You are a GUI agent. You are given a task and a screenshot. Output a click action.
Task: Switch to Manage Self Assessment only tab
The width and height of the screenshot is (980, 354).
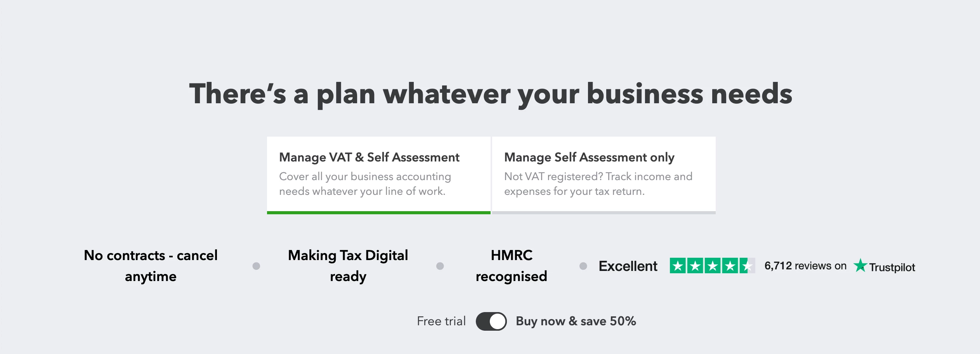pos(604,175)
